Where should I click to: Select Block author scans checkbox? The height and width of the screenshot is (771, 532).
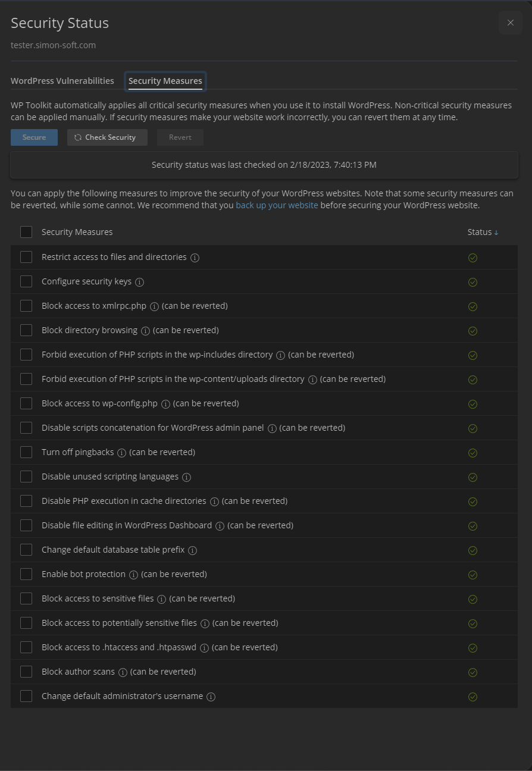click(x=26, y=672)
